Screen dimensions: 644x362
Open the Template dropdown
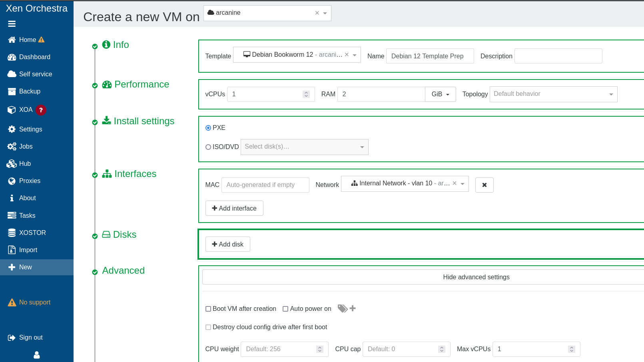coord(355,55)
